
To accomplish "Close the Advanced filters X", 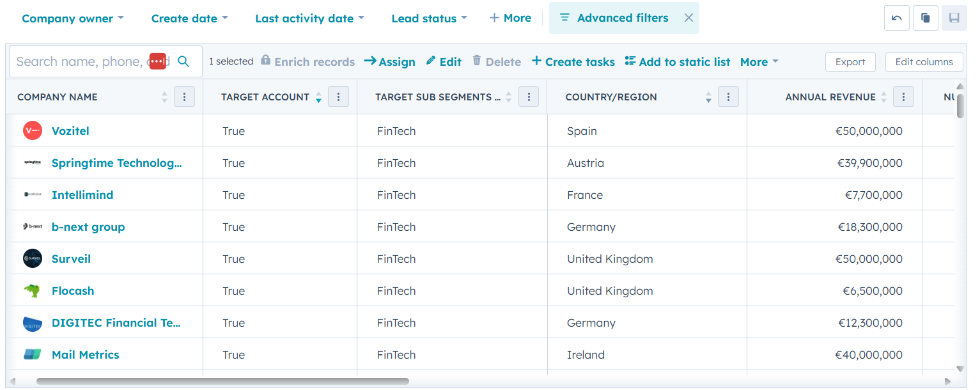I will pyautogui.click(x=688, y=18).
